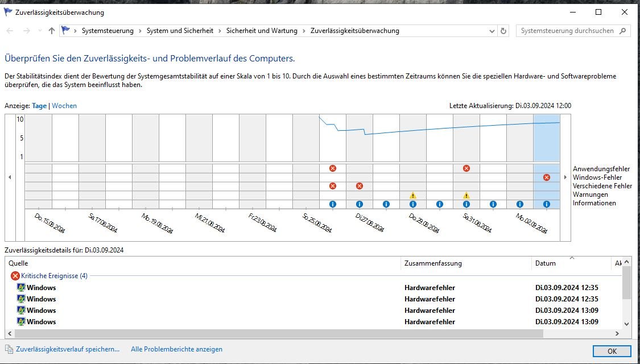This screenshot has width=640, height=364.
Task: Open the address bar history dropdown
Action: click(492, 31)
